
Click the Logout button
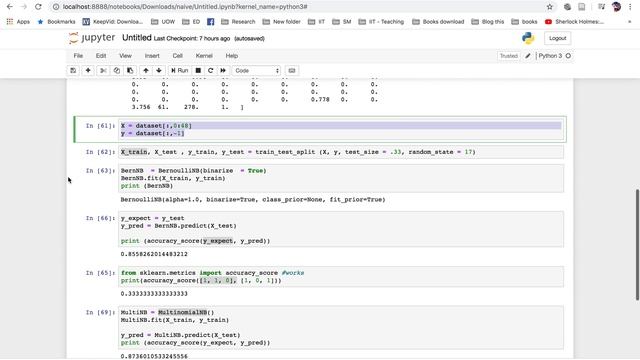click(558, 38)
